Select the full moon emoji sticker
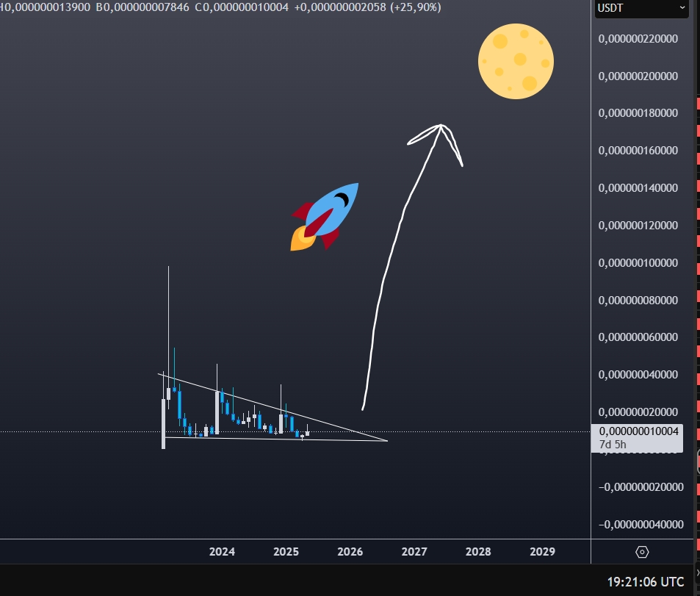 point(516,61)
